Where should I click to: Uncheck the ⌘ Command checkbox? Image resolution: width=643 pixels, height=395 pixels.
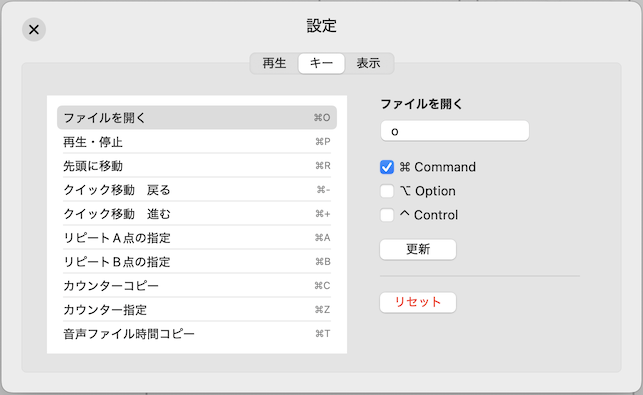click(x=387, y=167)
